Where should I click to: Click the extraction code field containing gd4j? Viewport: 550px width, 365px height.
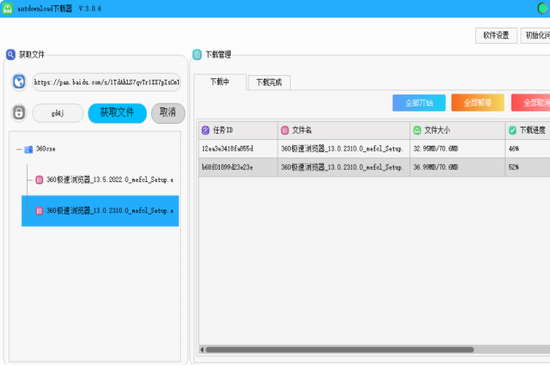click(58, 113)
